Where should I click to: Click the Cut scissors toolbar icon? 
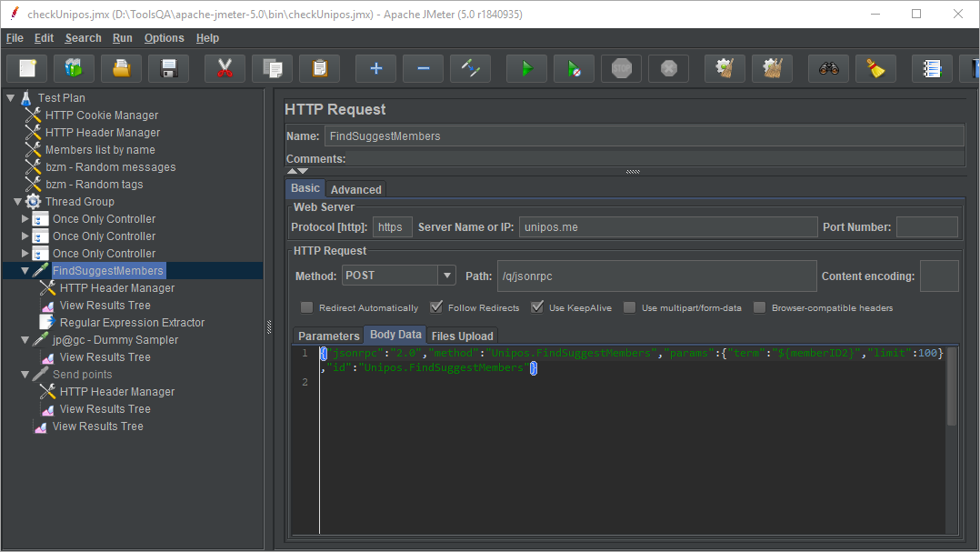pos(225,69)
